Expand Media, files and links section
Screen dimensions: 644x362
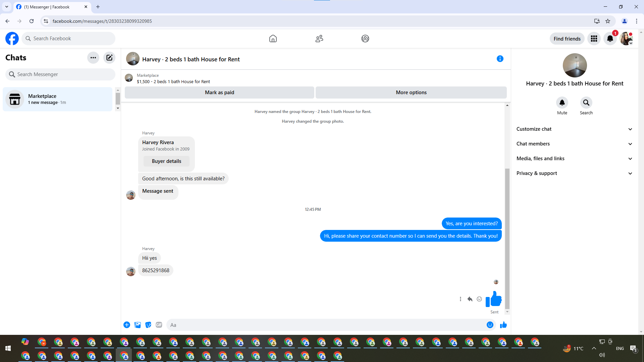click(574, 159)
